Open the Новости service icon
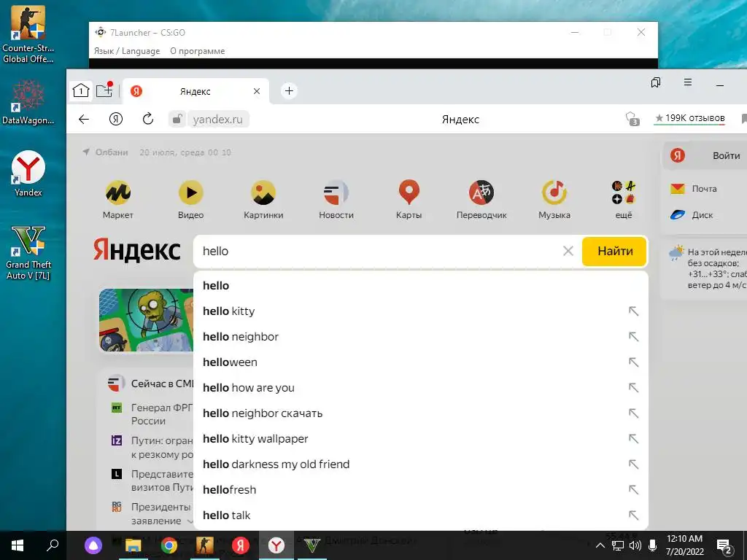747x560 pixels. pyautogui.click(x=336, y=192)
